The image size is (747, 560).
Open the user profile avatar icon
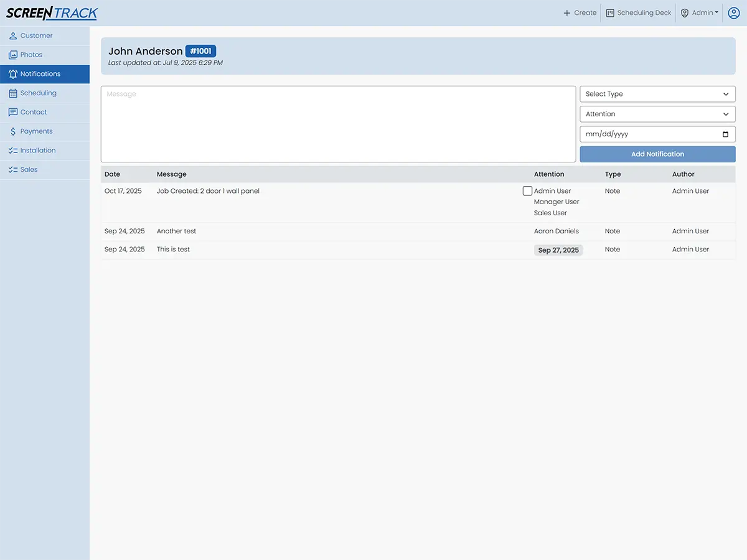point(734,13)
